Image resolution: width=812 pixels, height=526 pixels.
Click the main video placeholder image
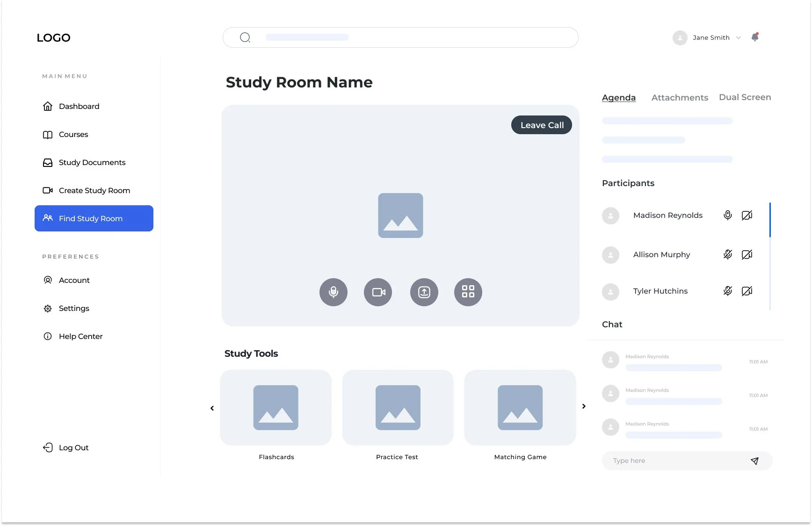pyautogui.click(x=400, y=216)
